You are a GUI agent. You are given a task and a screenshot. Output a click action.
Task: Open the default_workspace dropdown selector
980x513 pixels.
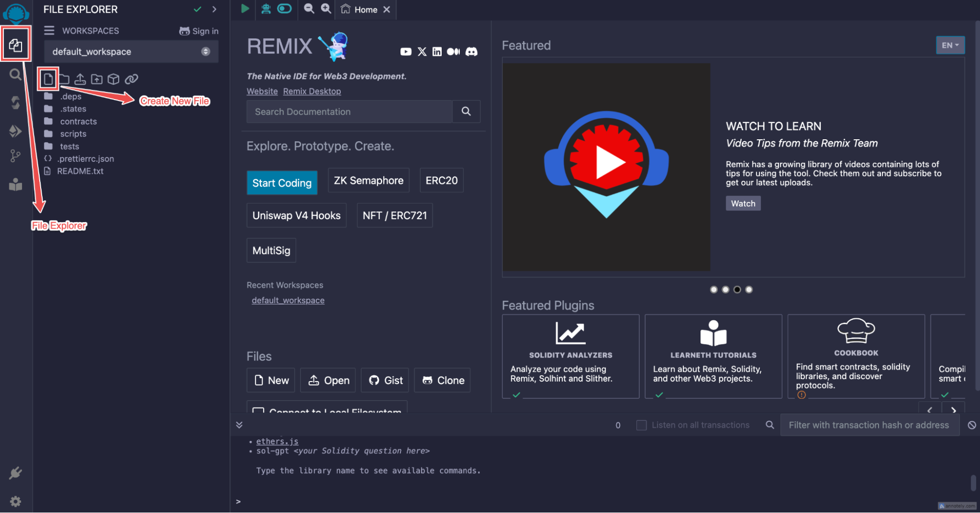click(131, 51)
